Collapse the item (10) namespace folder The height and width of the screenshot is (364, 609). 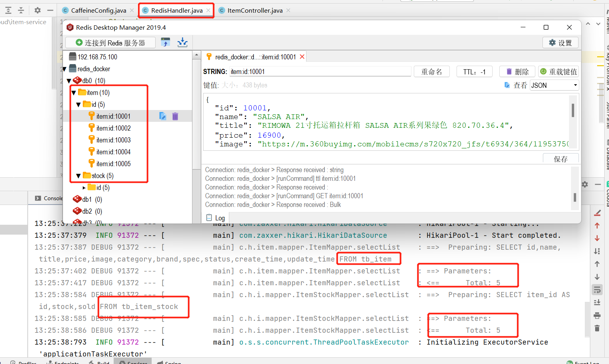tap(74, 93)
